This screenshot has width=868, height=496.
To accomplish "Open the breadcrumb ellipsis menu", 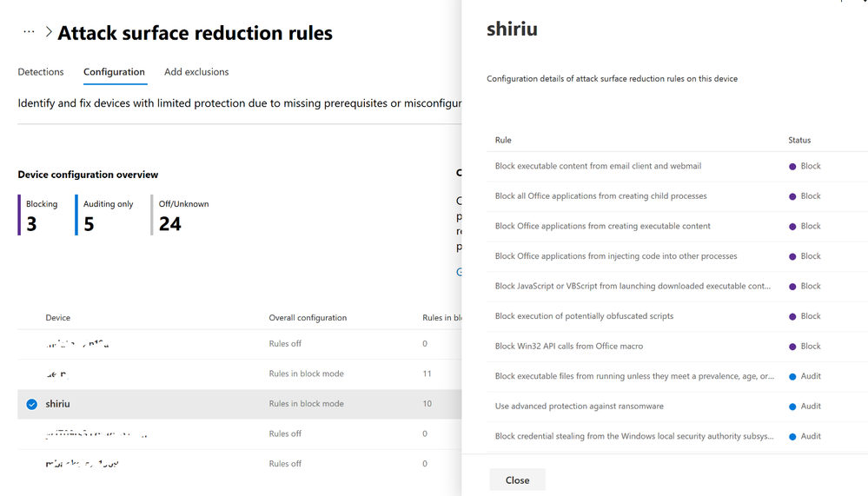I will click(x=29, y=32).
